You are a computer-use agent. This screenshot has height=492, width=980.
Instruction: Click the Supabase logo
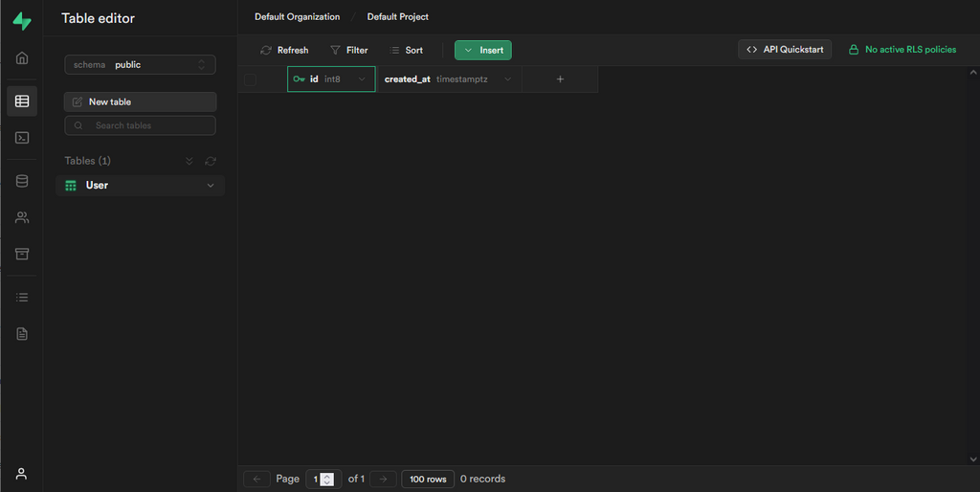[x=22, y=21]
